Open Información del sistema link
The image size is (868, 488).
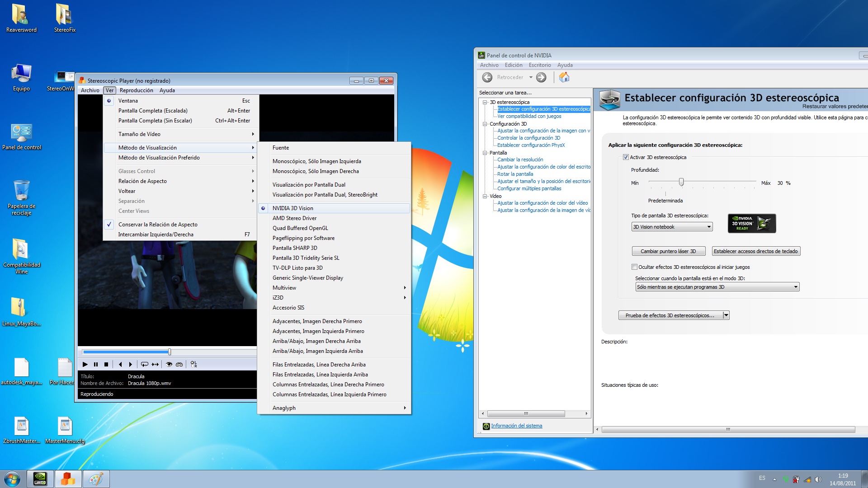tap(516, 426)
